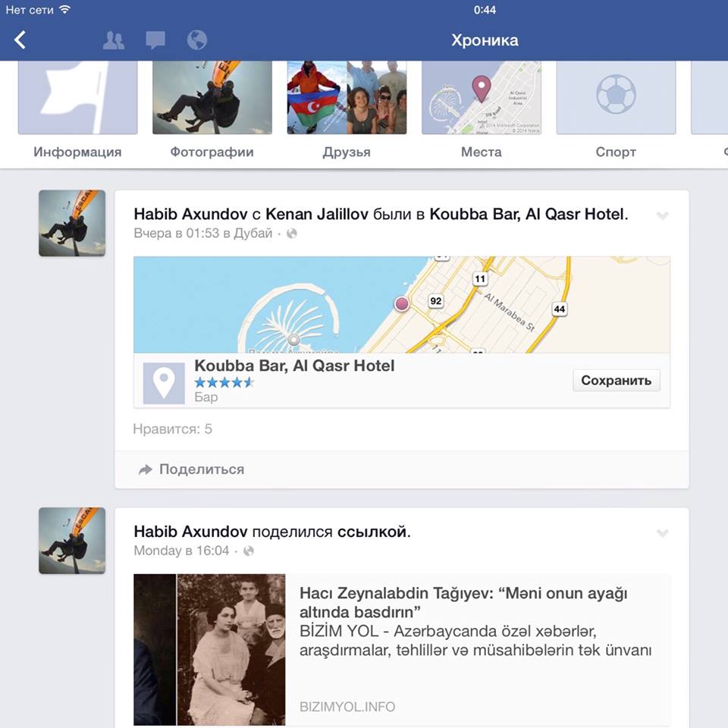The width and height of the screenshot is (728, 728).
Task: Tap the Поделиться share button
Action: click(x=191, y=469)
